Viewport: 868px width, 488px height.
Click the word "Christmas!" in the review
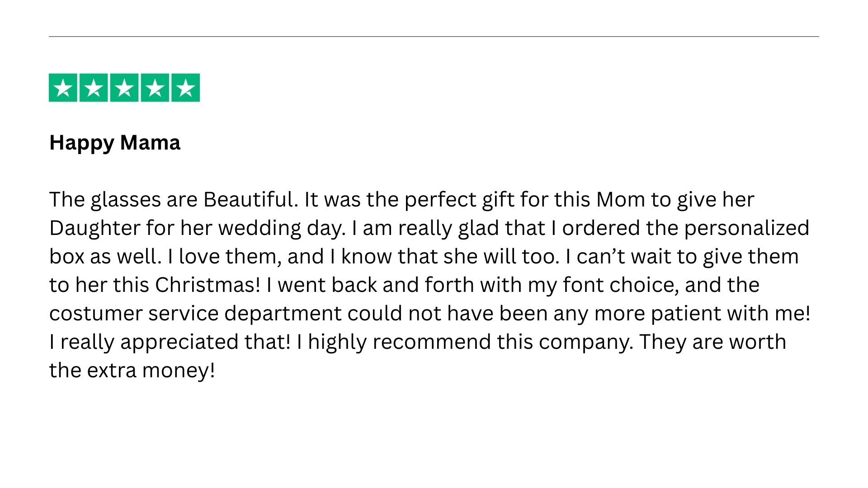[208, 285]
